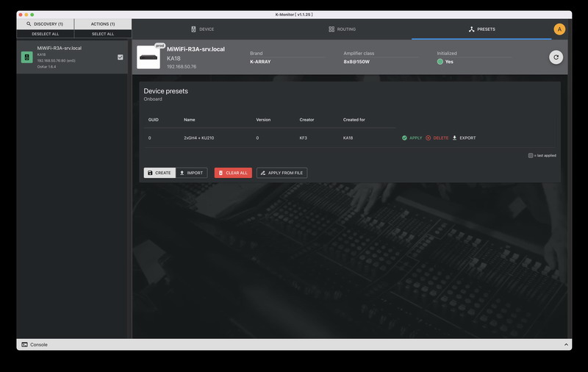Click the Console terminal icon

(24, 344)
